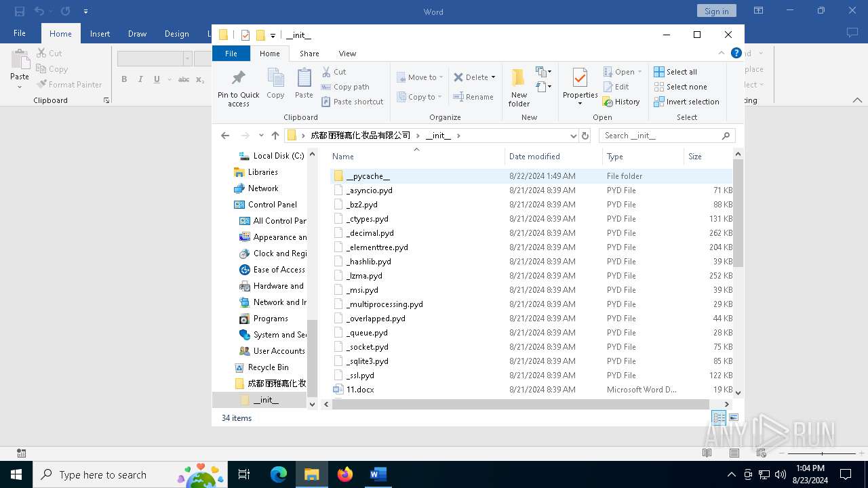Click Cut in Explorer Clipboard group

[x=334, y=72]
